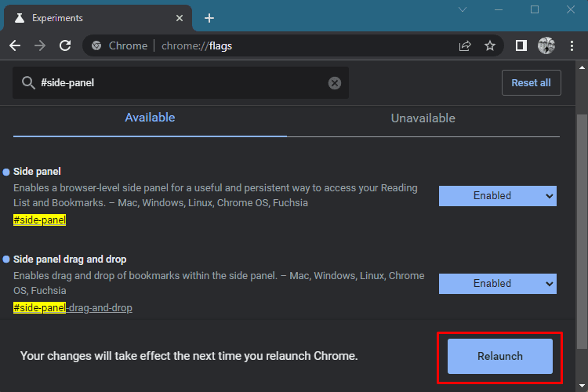Open the profile avatar menu
Image resolution: width=588 pixels, height=392 pixels.
pyautogui.click(x=546, y=45)
